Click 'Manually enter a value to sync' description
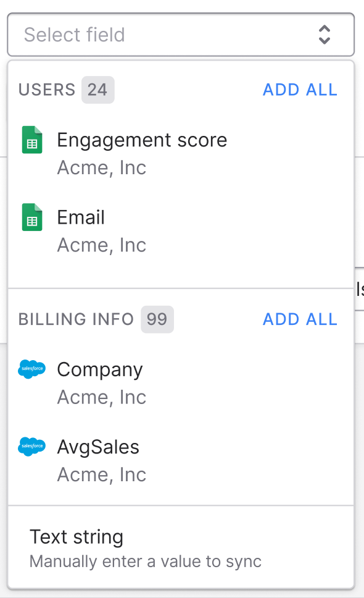 [x=146, y=562]
